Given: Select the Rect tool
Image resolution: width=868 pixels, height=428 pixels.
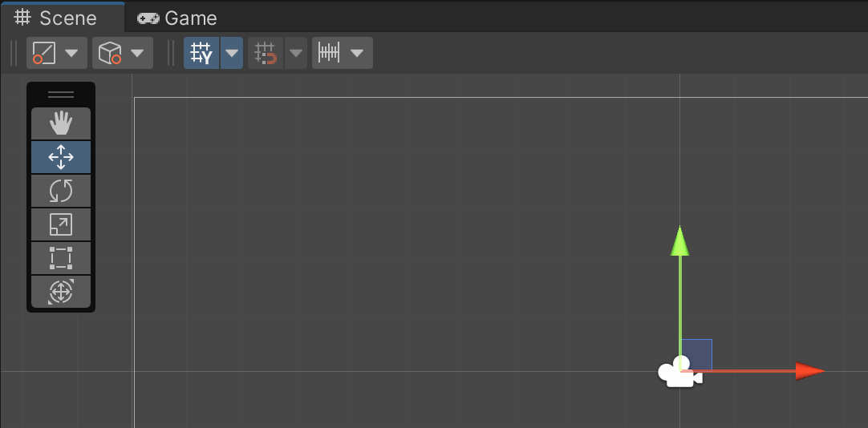Looking at the screenshot, I should [61, 258].
